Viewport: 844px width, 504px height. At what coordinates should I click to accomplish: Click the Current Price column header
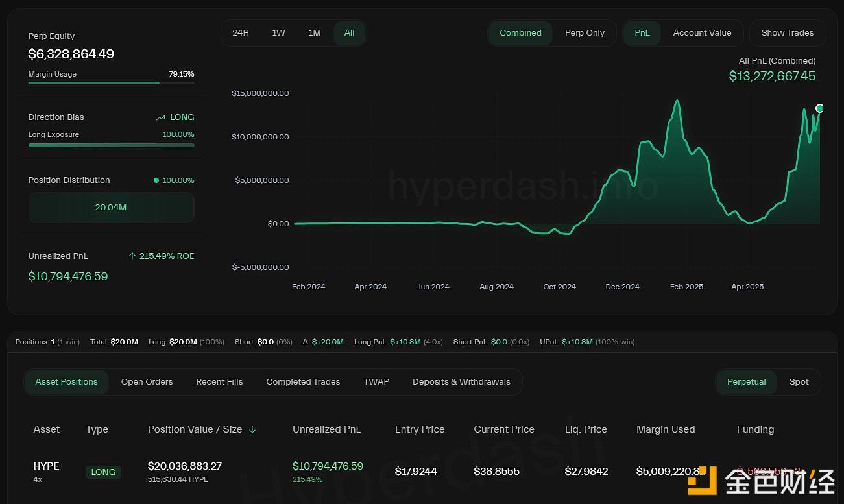coord(504,429)
